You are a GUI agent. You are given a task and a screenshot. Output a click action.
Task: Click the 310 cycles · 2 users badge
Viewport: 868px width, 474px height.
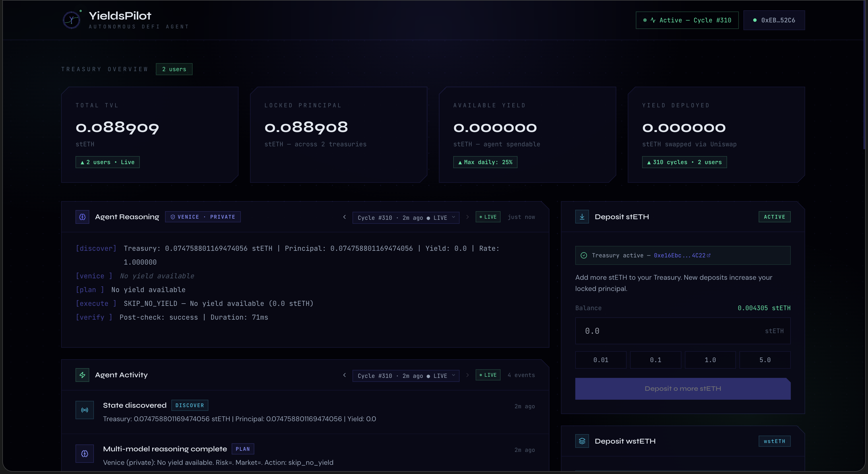(x=684, y=162)
